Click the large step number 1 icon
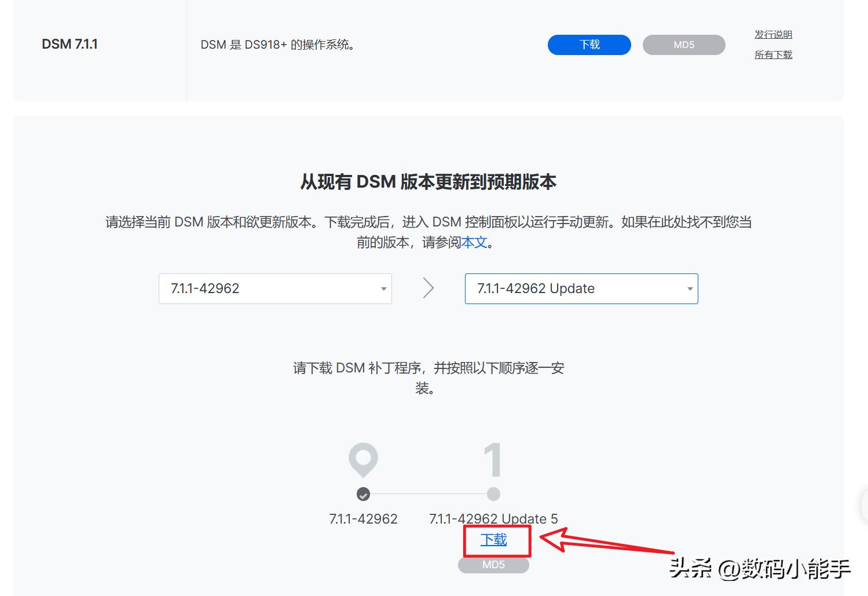868x596 pixels. tap(493, 460)
